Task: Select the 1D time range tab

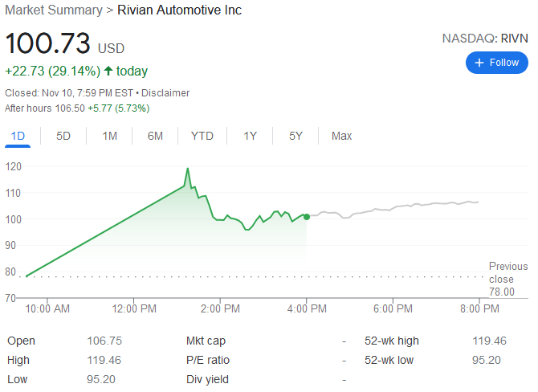Action: [x=17, y=136]
